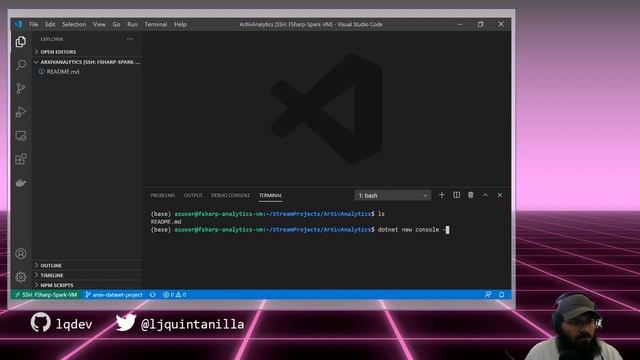Click SSH: FSharp-Spark-VM remote indicator
The image size is (640, 360).
coord(46,295)
